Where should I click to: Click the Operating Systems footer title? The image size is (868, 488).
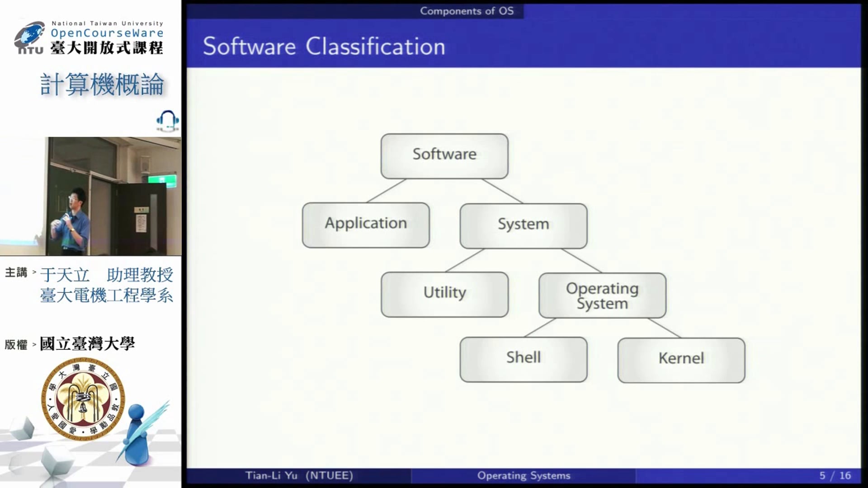pyautogui.click(x=524, y=475)
